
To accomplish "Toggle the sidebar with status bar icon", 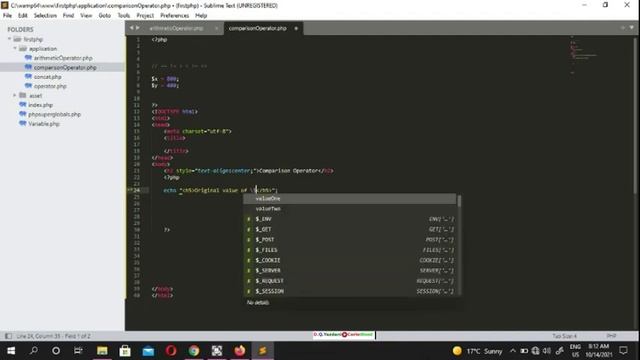I will (x=8, y=336).
